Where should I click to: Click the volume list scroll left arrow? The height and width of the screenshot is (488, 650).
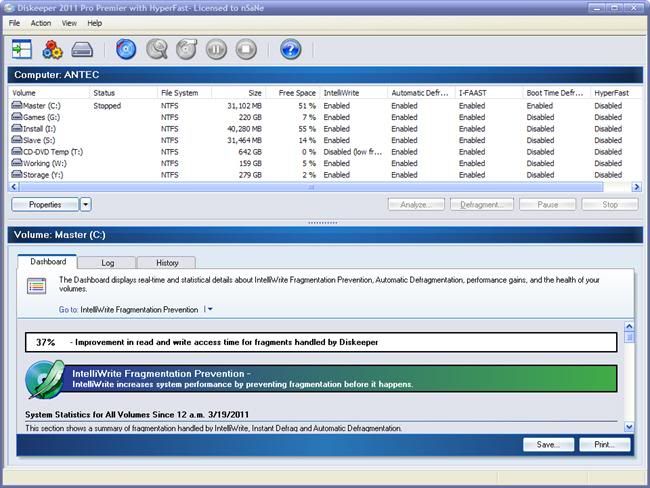(x=14, y=187)
